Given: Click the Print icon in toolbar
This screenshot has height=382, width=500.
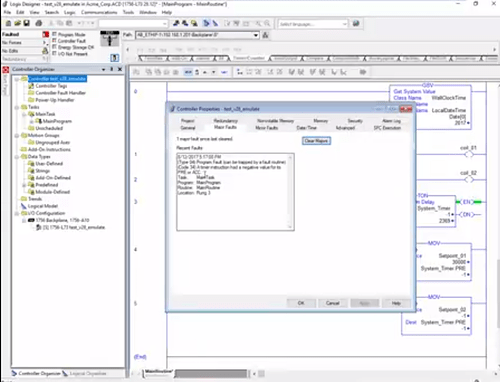Looking at the screenshot, I should (x=39, y=23).
